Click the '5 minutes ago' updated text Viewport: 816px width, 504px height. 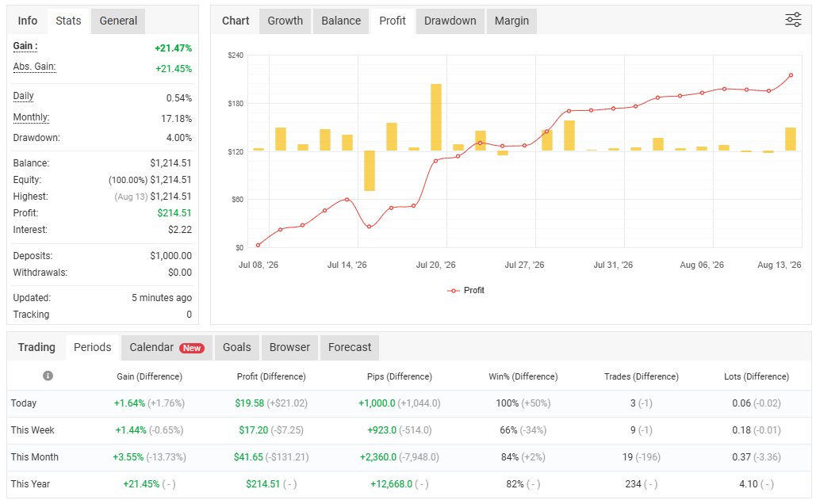tap(161, 297)
